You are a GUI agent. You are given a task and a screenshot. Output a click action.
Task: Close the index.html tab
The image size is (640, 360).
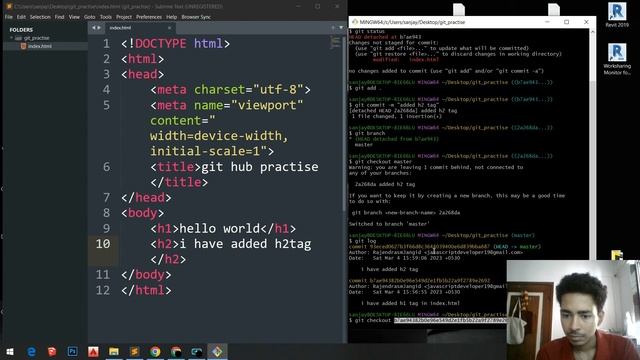(169, 28)
